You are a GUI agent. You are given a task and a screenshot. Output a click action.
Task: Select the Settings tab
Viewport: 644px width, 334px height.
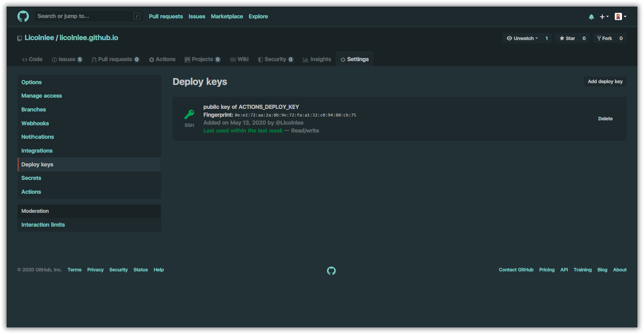click(355, 59)
